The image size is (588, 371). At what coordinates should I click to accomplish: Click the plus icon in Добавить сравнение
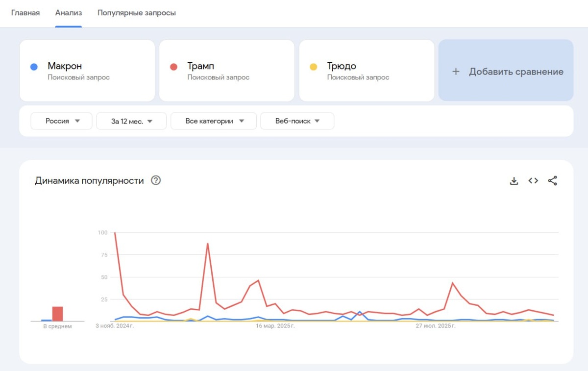pos(456,72)
